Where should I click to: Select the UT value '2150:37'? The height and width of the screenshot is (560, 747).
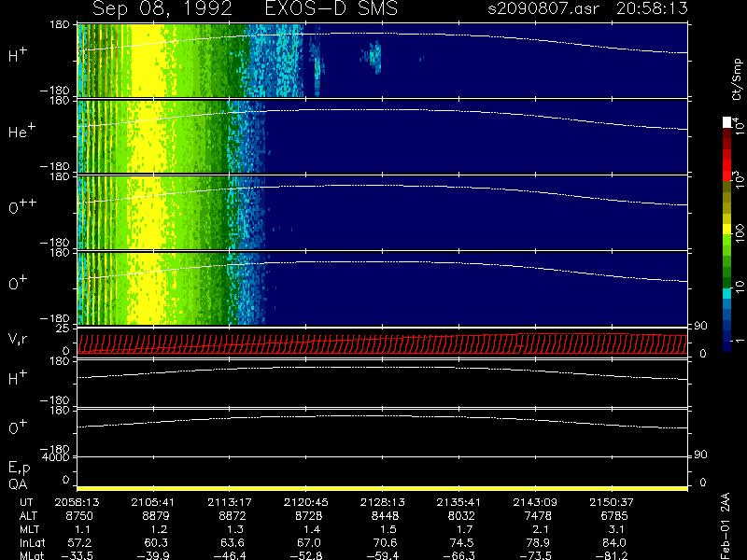click(612, 502)
